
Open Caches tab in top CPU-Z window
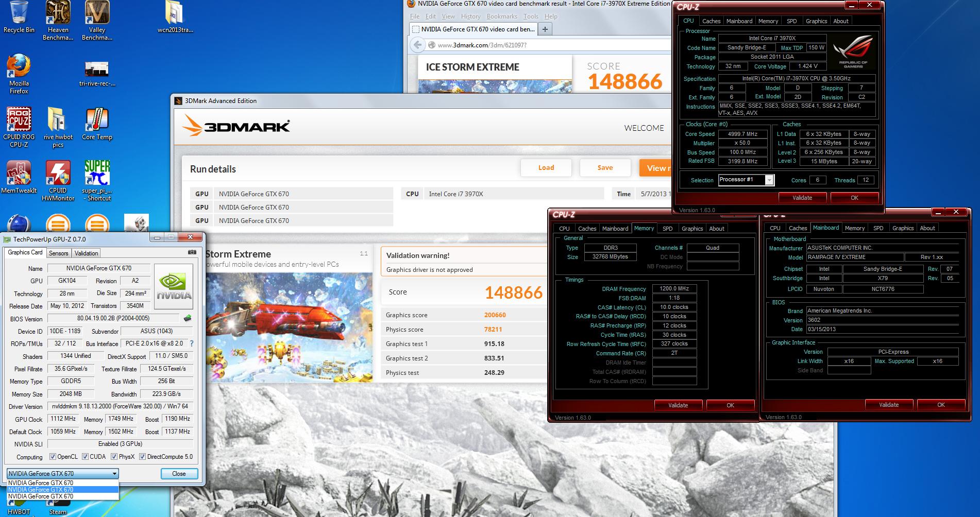tap(711, 21)
